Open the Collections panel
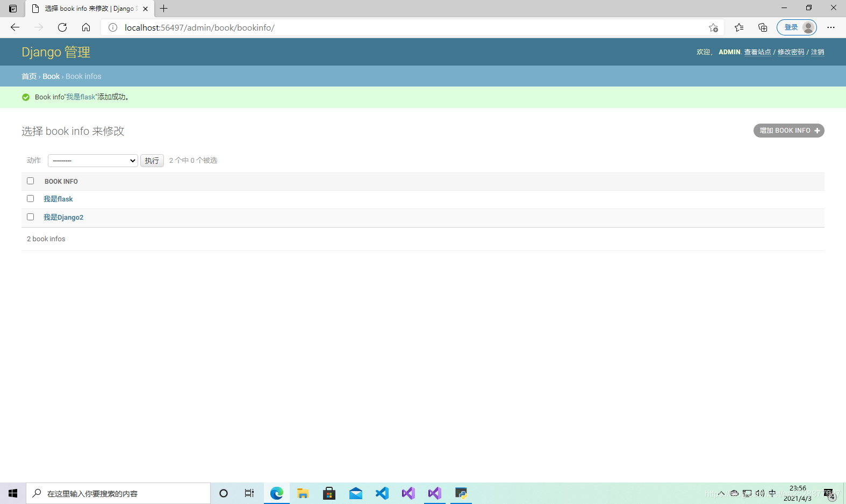The height and width of the screenshot is (504, 846). pyautogui.click(x=763, y=27)
